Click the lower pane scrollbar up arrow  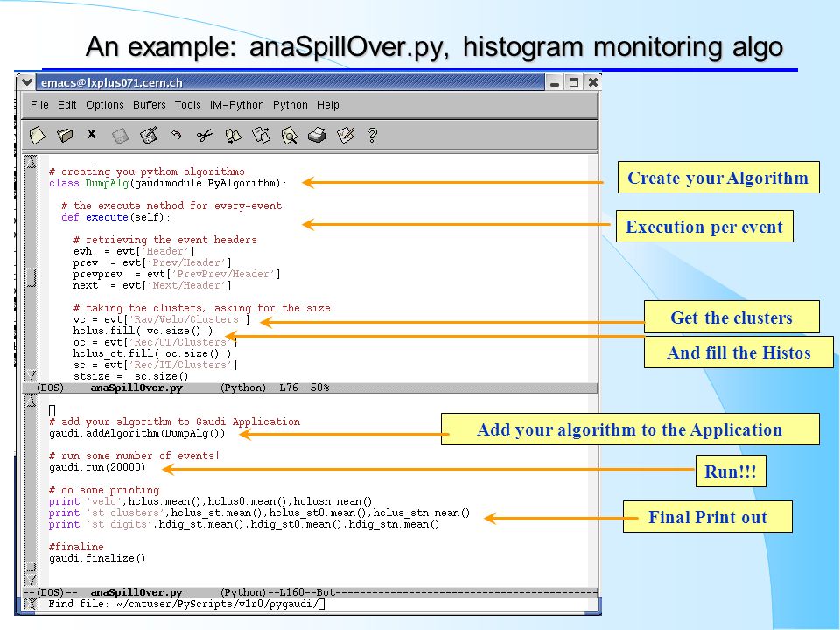(31, 402)
